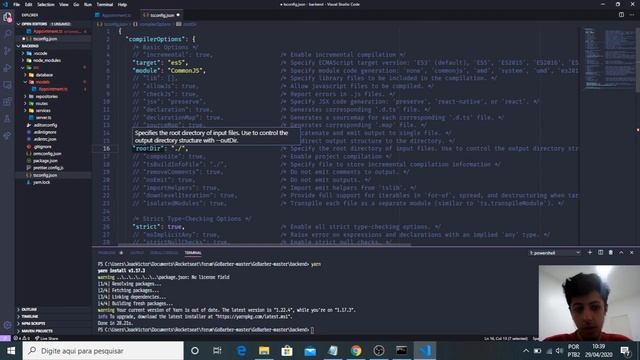The image size is (640, 360).
Task: Expand the Timeline section
Action: click(53, 317)
